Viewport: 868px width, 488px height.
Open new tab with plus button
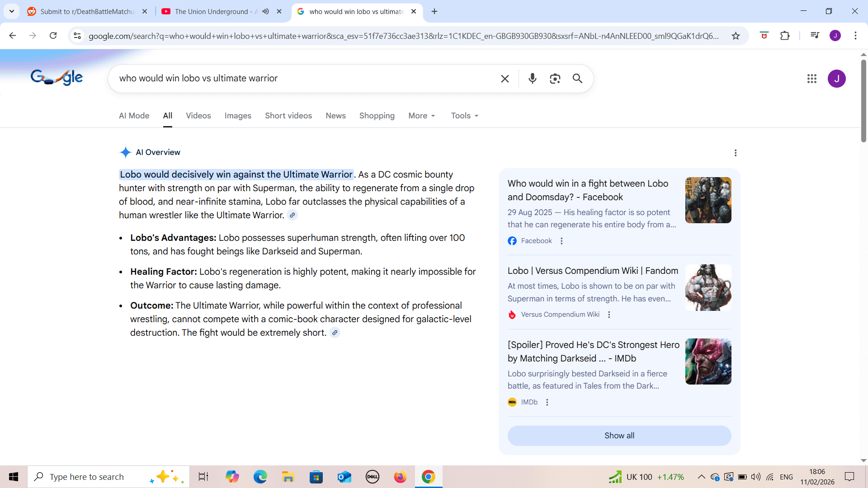tap(434, 11)
